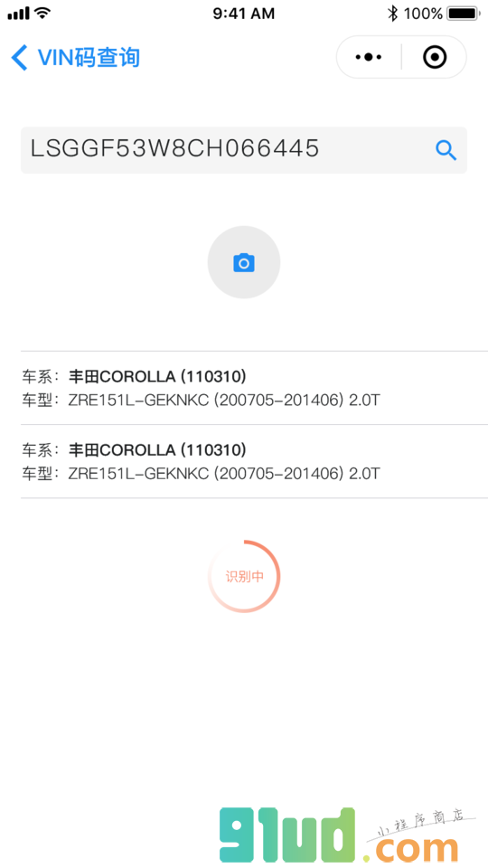Tap the 识别中 circular progress indicator
The height and width of the screenshot is (868, 488).
(x=244, y=576)
